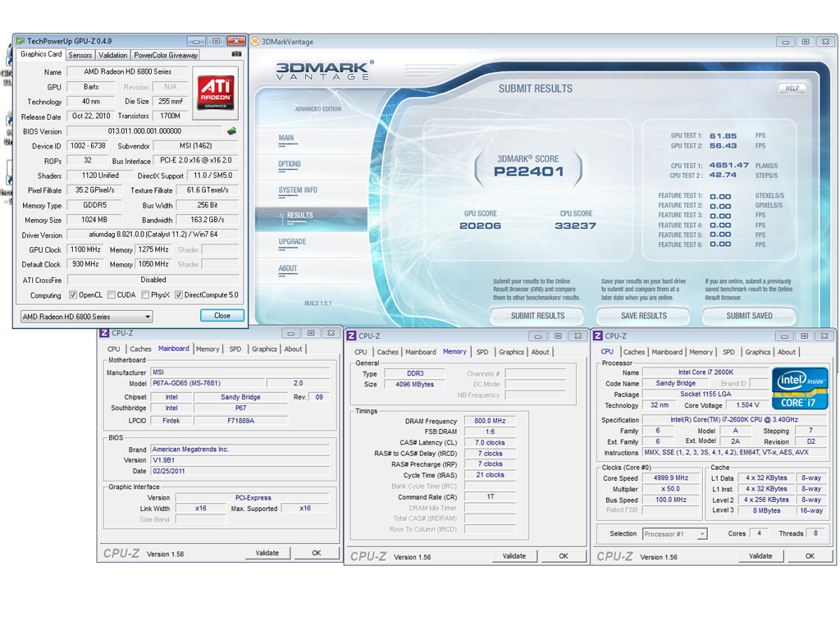Click the Core Voltage 1.504 V field
The width and height of the screenshot is (840, 630).
747,405
